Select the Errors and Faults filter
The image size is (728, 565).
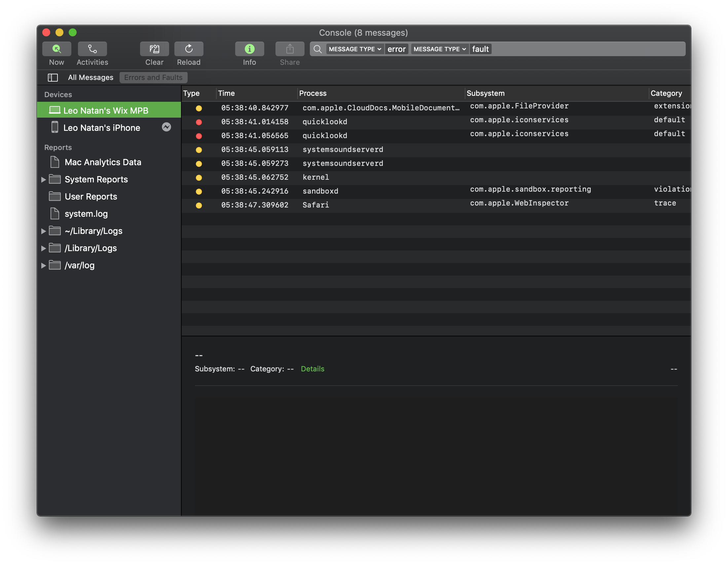[153, 77]
